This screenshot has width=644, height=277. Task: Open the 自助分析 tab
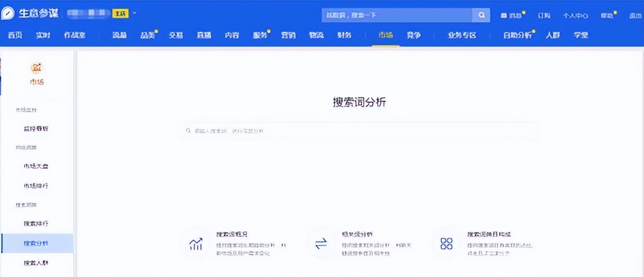(x=517, y=35)
